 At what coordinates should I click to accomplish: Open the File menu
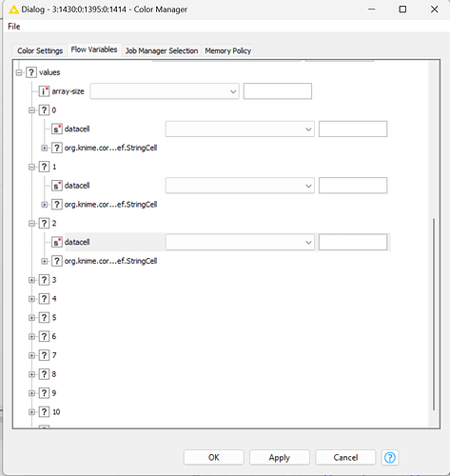click(14, 27)
